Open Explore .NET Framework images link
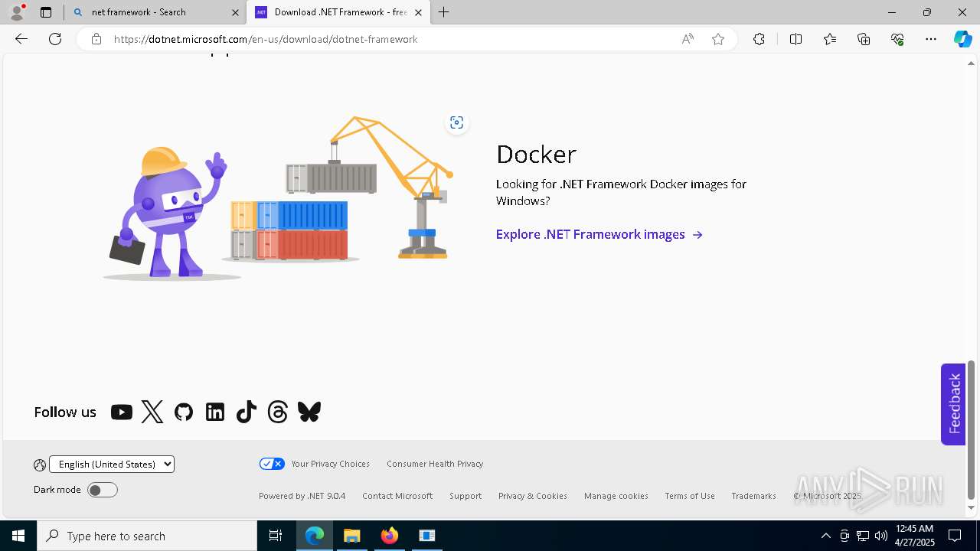Image resolution: width=980 pixels, height=551 pixels. pos(599,234)
